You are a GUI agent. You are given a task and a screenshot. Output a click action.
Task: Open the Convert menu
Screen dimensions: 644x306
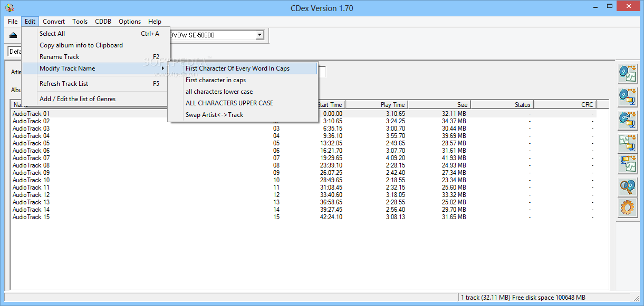(x=54, y=22)
